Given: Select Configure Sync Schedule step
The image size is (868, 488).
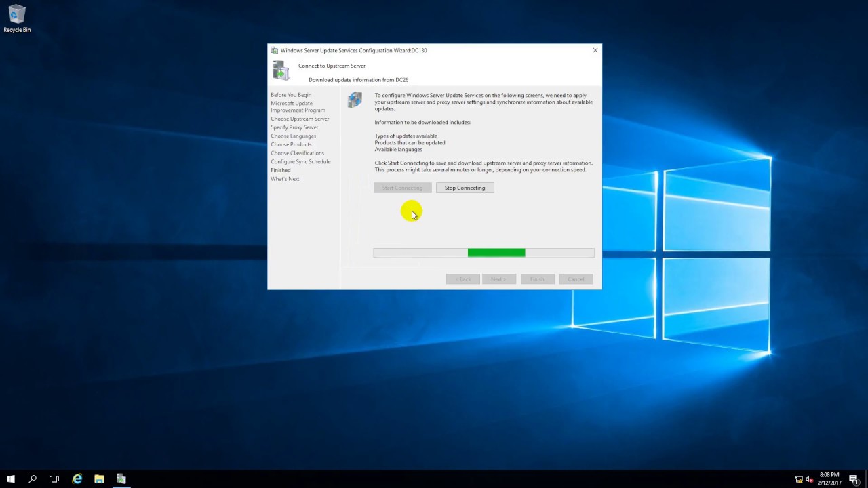Looking at the screenshot, I should pyautogui.click(x=300, y=162).
